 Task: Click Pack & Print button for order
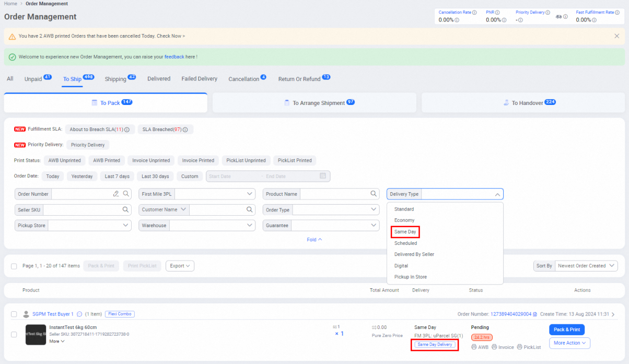[567, 330]
